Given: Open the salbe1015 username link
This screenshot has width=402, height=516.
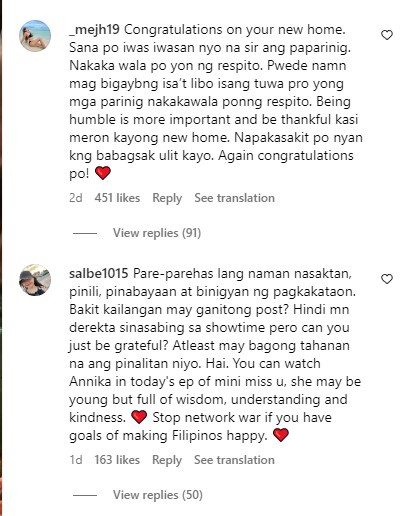Looking at the screenshot, I should click(99, 273).
